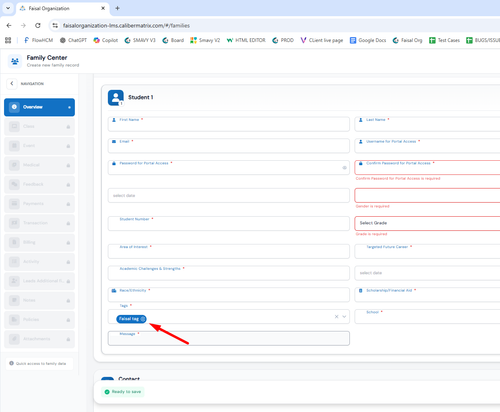This screenshot has height=412, width=500.
Task: Open the ChatGPT bookmark
Action: pos(73,40)
